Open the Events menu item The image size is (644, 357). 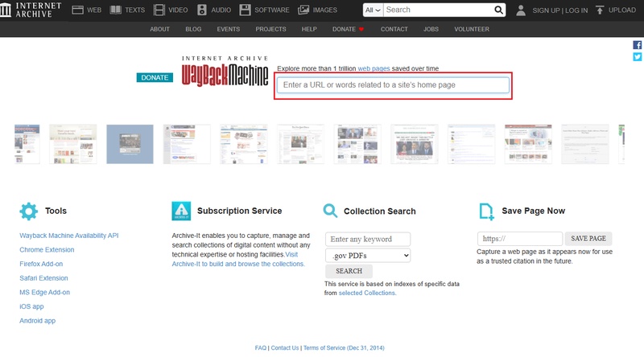click(229, 29)
